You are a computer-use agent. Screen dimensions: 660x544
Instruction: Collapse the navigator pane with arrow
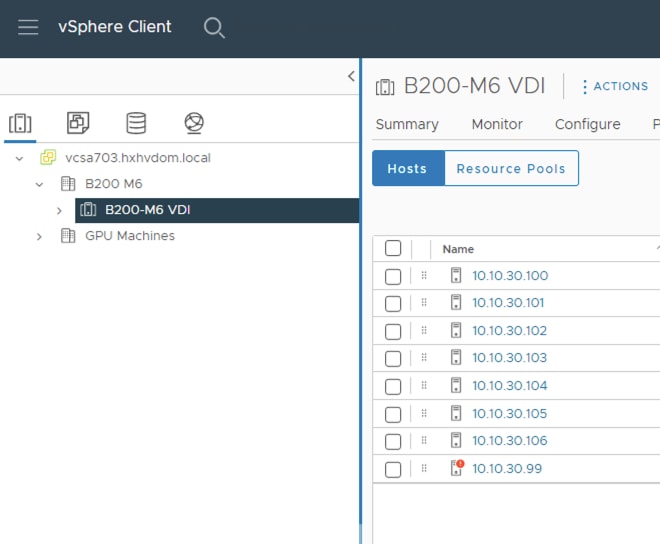click(x=351, y=76)
